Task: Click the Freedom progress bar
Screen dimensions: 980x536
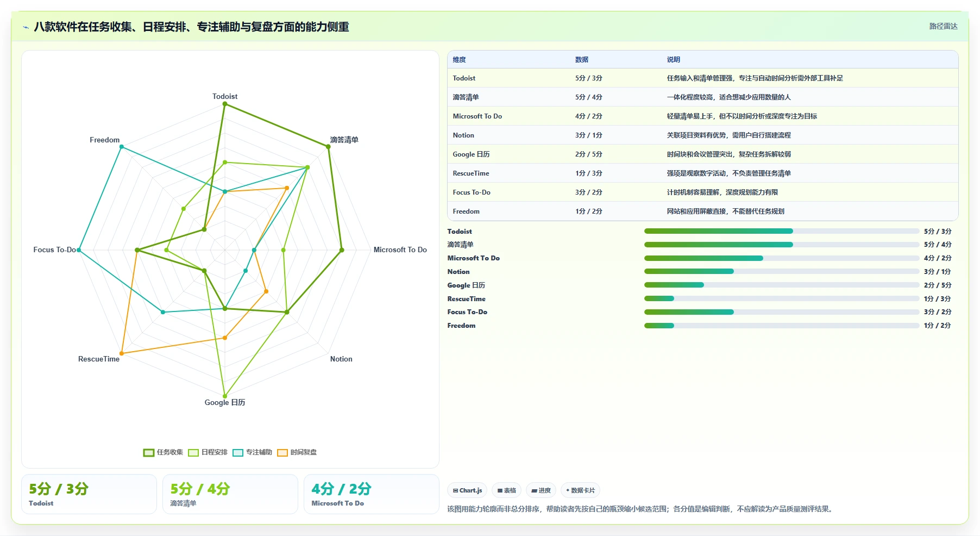Action: [x=782, y=326]
